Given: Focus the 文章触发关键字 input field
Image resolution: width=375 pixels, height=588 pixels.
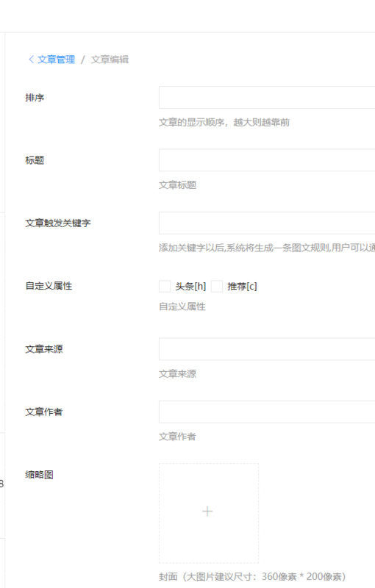Looking at the screenshot, I should (x=267, y=223).
